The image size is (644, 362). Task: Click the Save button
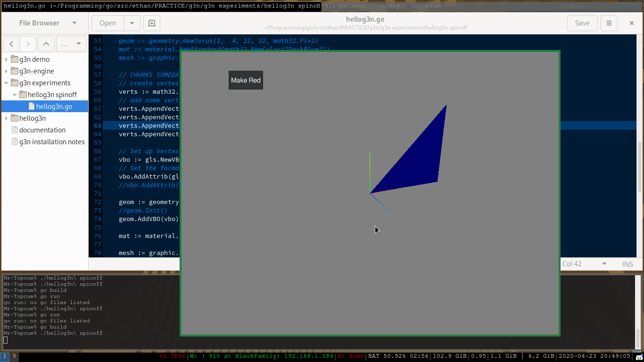(582, 23)
